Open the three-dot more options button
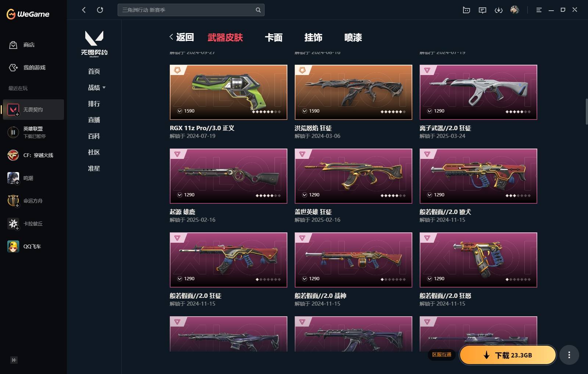Viewport: 588px width, 374px height. [569, 355]
